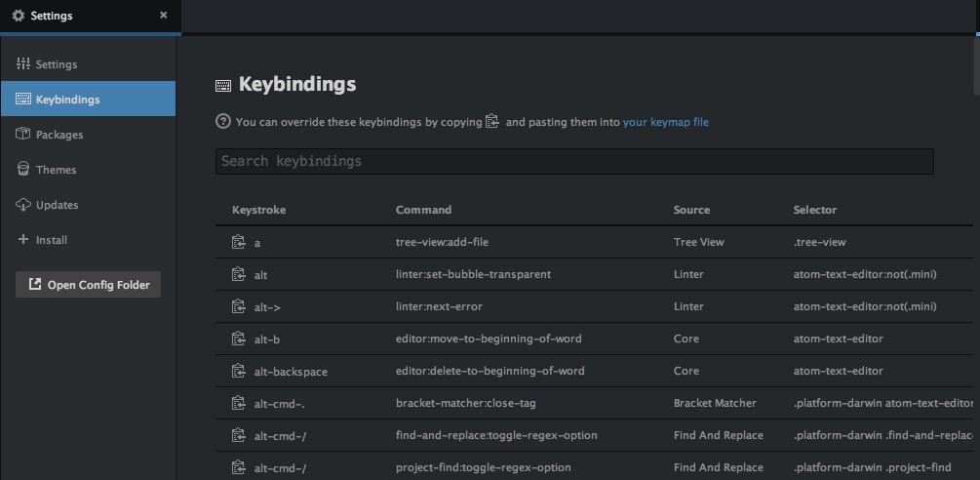Show the Updates panel
The width and height of the screenshot is (980, 480).
(x=57, y=205)
